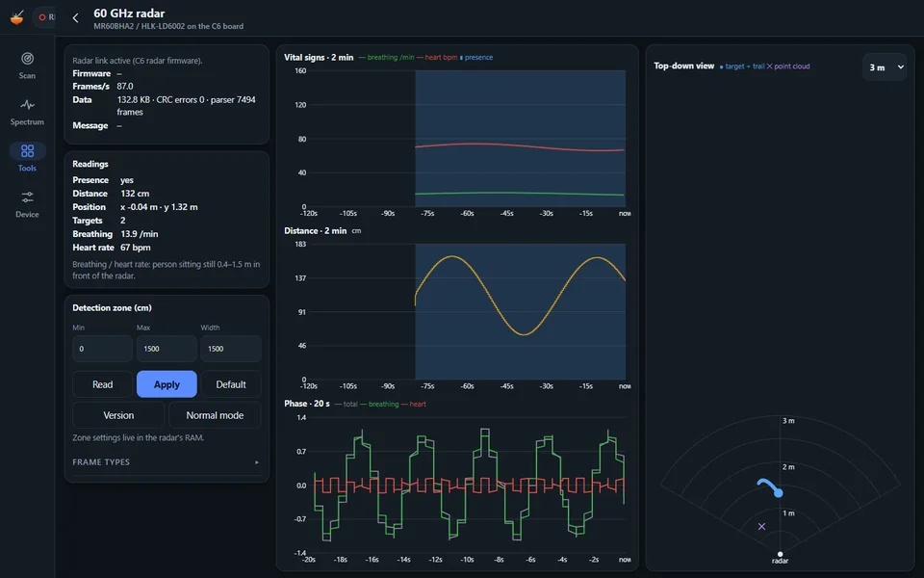Click the 'Breathing 13.9 /min' reading

[x=115, y=233]
